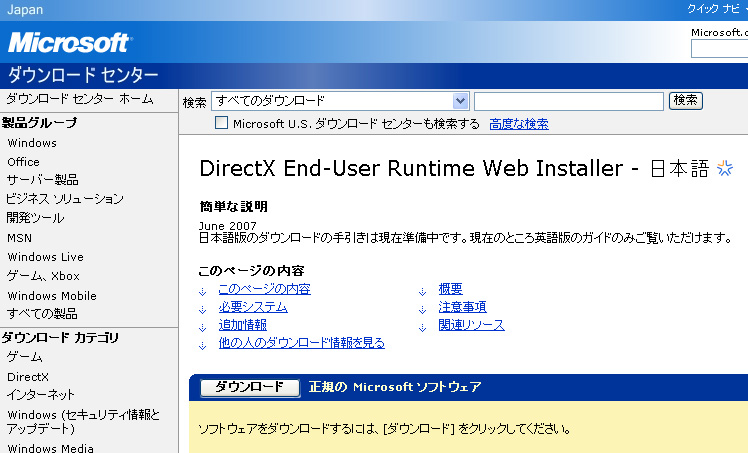Click arrow icon next to 注意事項

click(x=423, y=309)
